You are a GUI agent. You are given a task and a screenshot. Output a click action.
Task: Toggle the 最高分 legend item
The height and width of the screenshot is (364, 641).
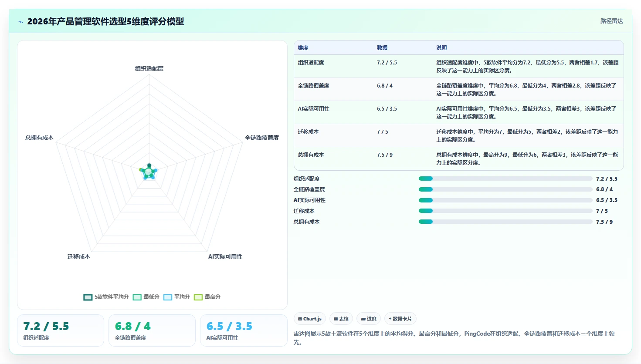(x=207, y=297)
